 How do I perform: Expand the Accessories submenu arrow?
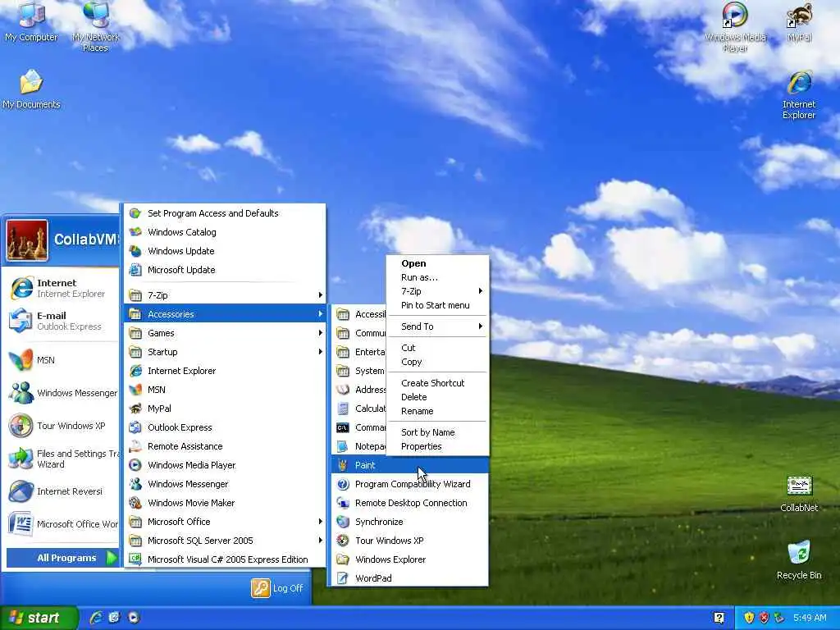point(321,314)
